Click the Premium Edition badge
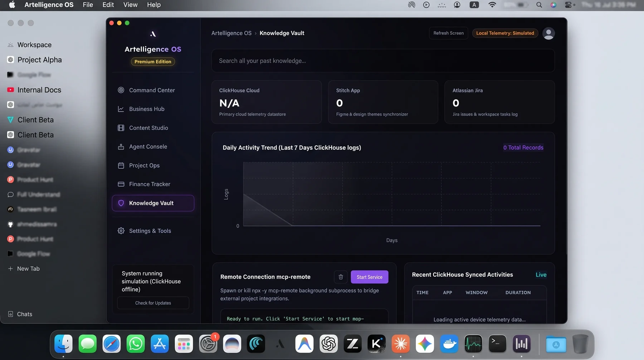644x360 pixels. (153, 62)
